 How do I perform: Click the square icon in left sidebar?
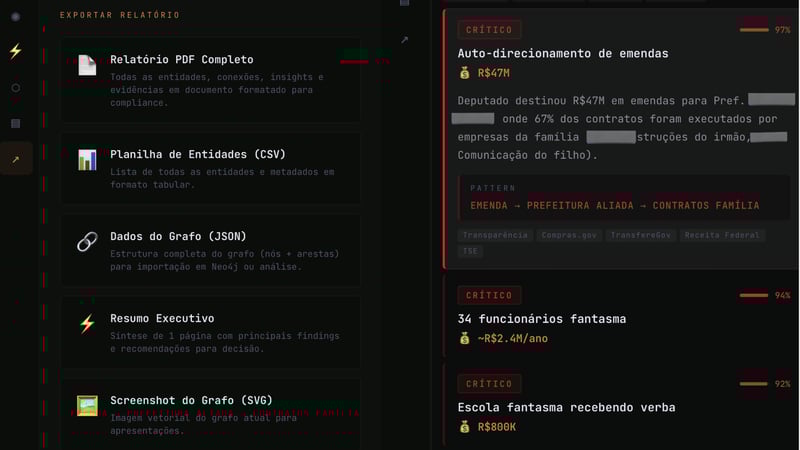[x=15, y=124]
